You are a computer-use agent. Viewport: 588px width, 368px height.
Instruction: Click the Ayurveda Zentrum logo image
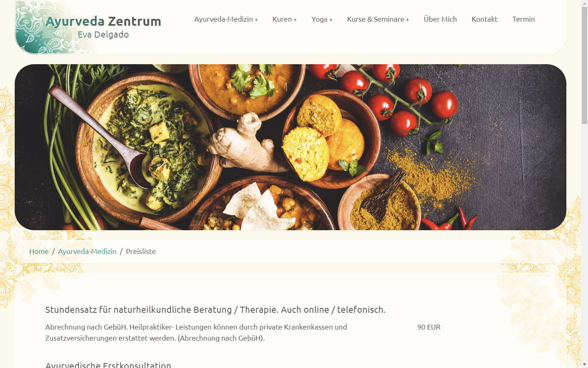[88, 27]
